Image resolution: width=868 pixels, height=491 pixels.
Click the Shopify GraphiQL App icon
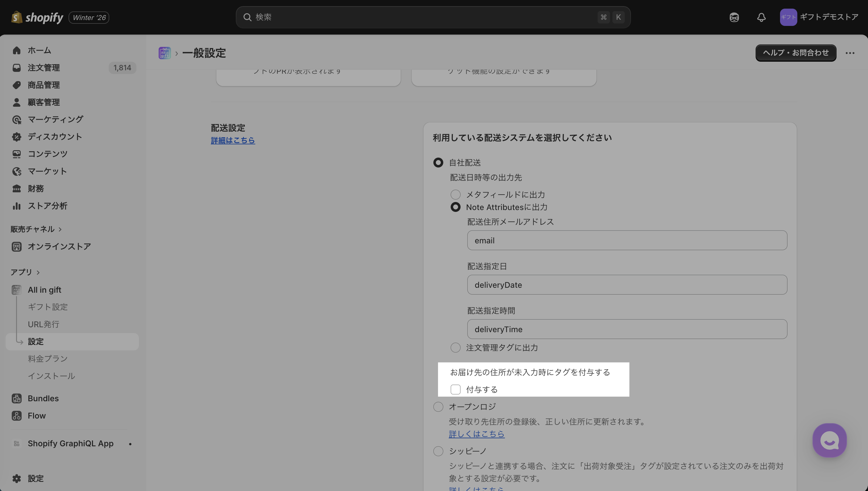[x=17, y=444]
